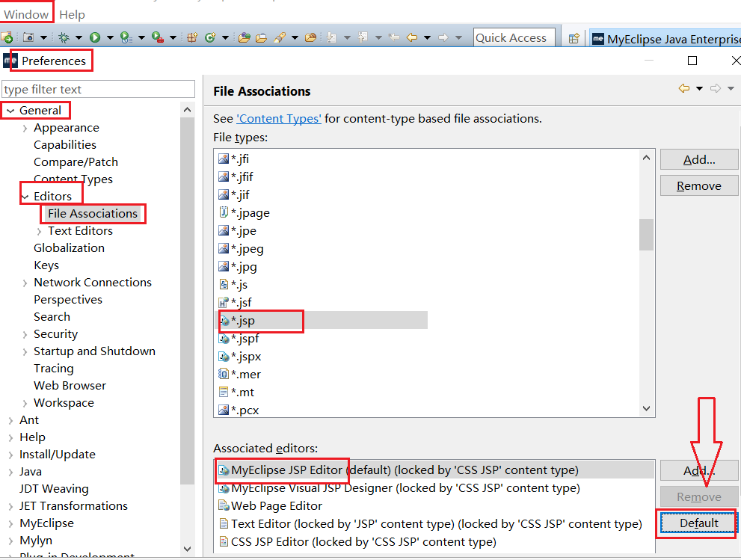The image size is (741, 560).
Task: Expand the Appearance tree node
Action: pyautogui.click(x=25, y=128)
